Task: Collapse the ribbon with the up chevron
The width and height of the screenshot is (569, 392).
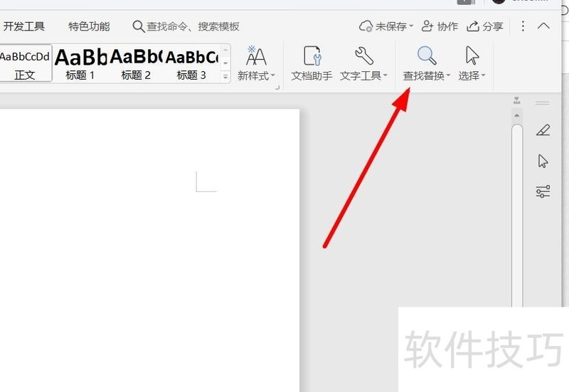Action: (x=543, y=26)
